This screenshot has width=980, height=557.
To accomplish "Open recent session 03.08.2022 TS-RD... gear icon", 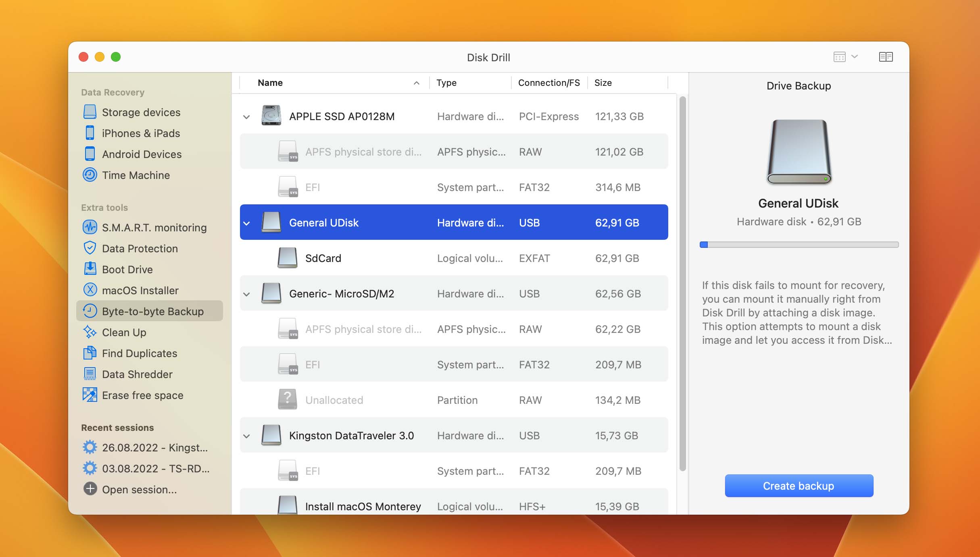I will (x=90, y=468).
